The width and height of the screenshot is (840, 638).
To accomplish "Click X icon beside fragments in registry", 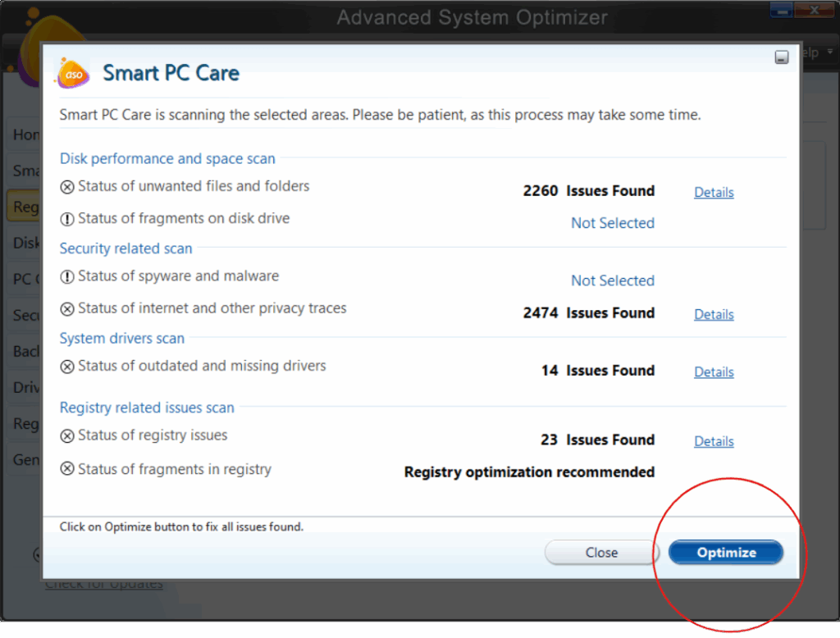I will coord(67,469).
